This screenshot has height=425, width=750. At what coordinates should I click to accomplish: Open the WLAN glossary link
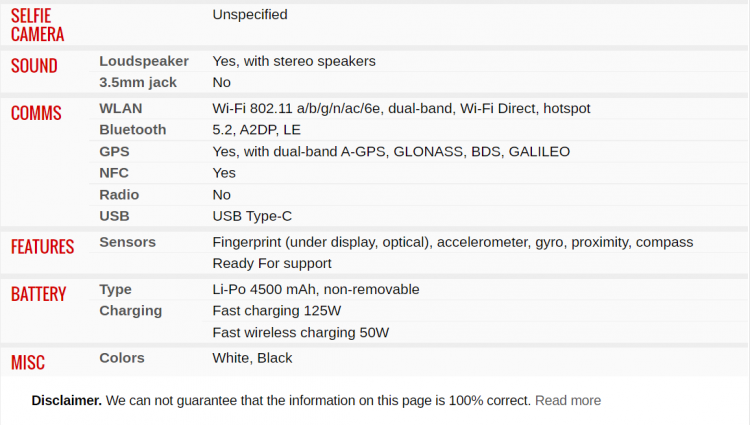[x=120, y=108]
